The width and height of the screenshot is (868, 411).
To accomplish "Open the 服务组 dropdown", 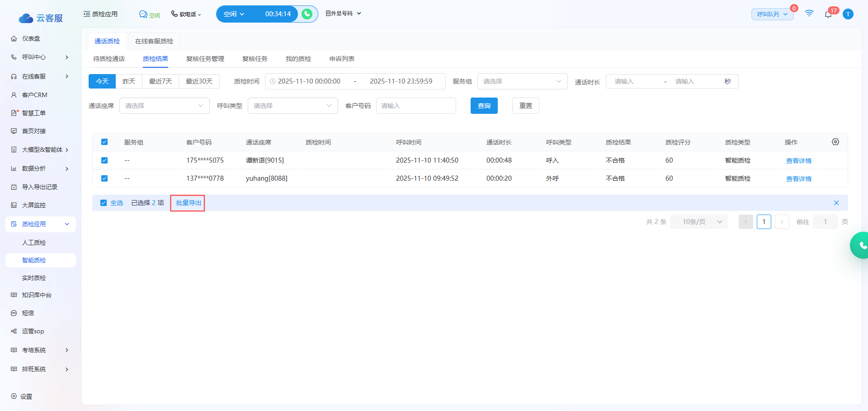I will click(x=522, y=81).
